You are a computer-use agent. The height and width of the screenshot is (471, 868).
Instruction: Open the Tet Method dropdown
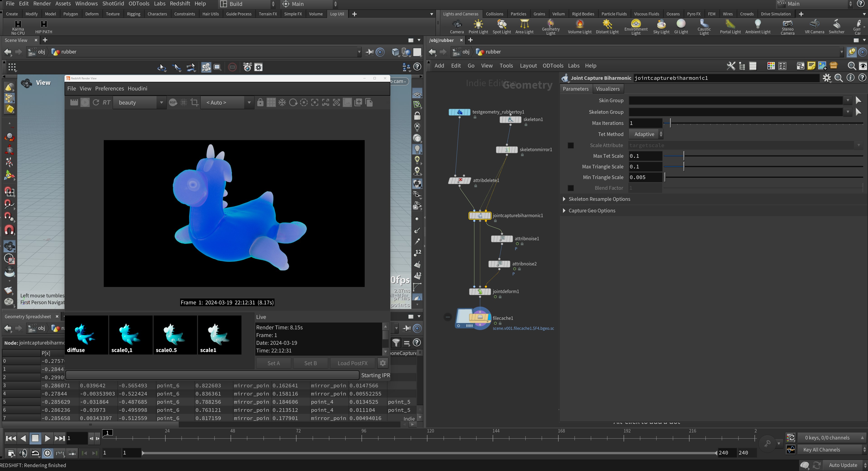(646, 134)
